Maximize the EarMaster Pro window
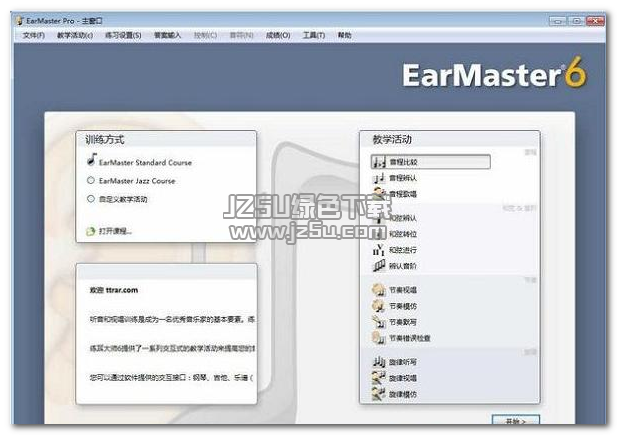The height and width of the screenshot is (435, 617). point(576,21)
